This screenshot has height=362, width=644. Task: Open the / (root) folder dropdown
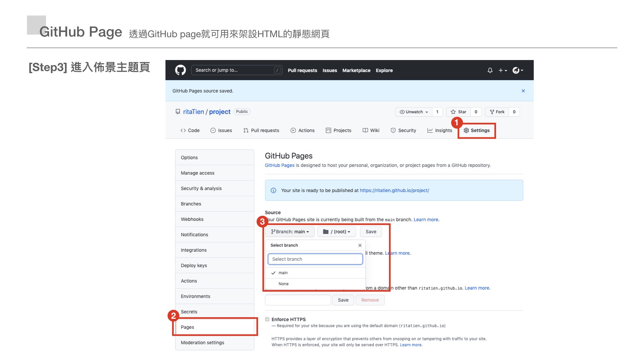point(336,232)
